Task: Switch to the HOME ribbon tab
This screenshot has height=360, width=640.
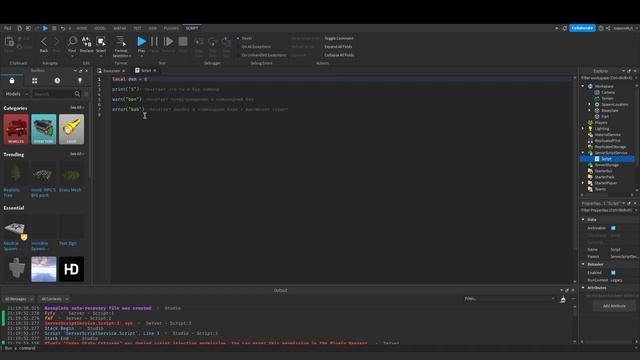Action: click(82, 28)
